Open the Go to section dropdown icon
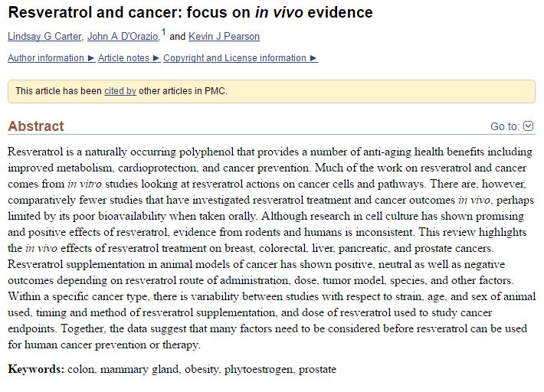 [528, 126]
